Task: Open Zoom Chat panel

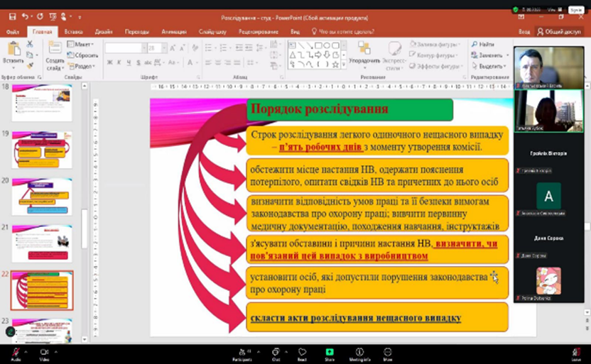Action: (x=276, y=354)
